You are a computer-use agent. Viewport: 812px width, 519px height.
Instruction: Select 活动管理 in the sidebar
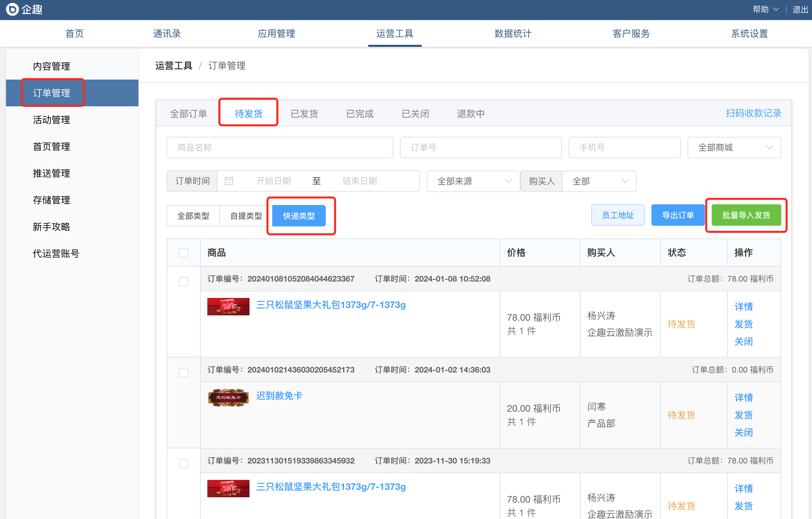[x=51, y=120]
